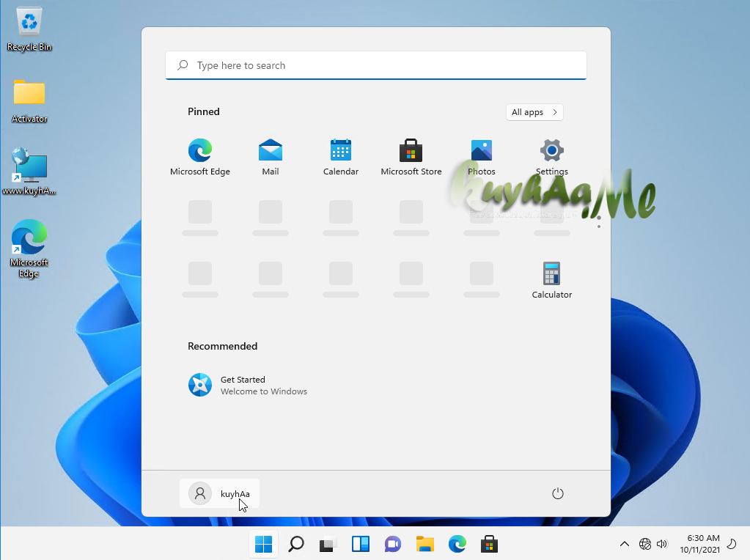Image resolution: width=750 pixels, height=560 pixels.
Task: Show hidden icons in system tray
Action: coord(624,544)
